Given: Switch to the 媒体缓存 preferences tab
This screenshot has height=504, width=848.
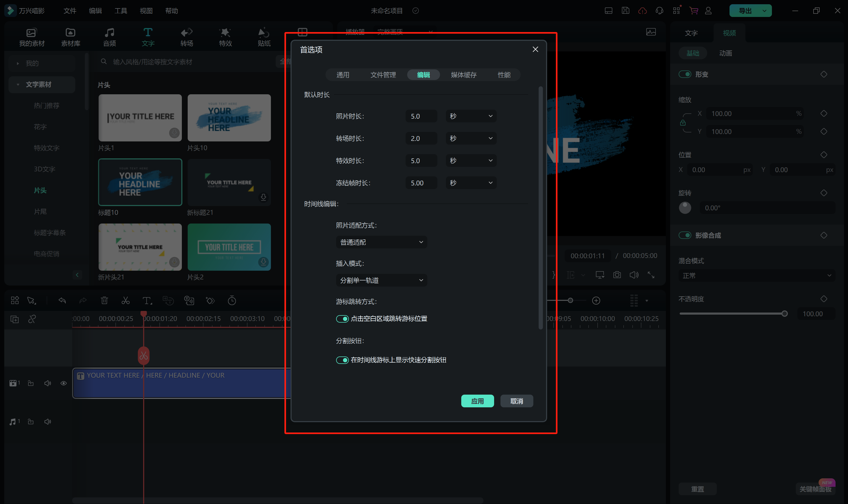Looking at the screenshot, I should tap(464, 75).
